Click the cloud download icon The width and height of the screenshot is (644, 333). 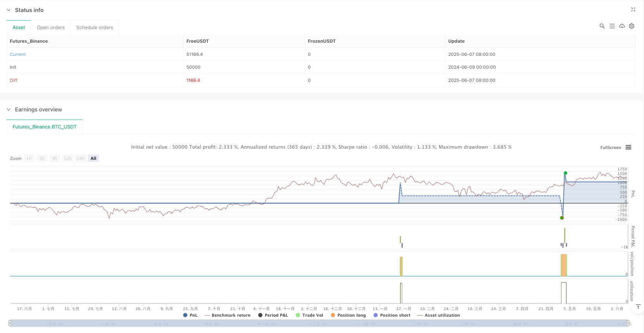pyautogui.click(x=622, y=26)
